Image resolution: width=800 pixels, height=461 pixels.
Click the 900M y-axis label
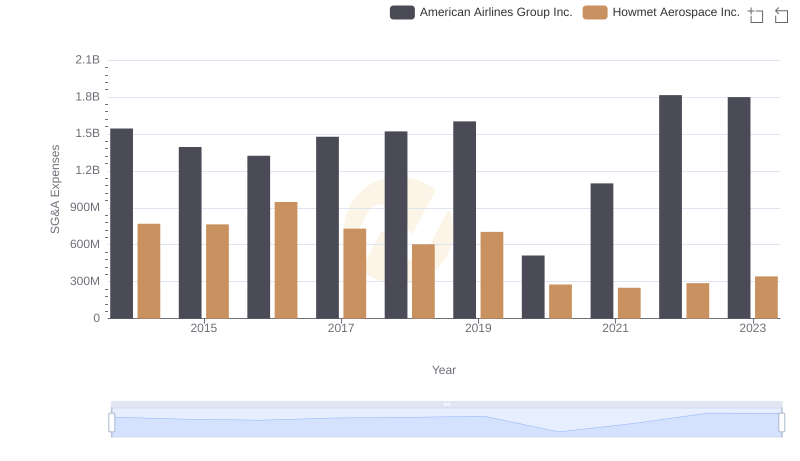(x=85, y=208)
